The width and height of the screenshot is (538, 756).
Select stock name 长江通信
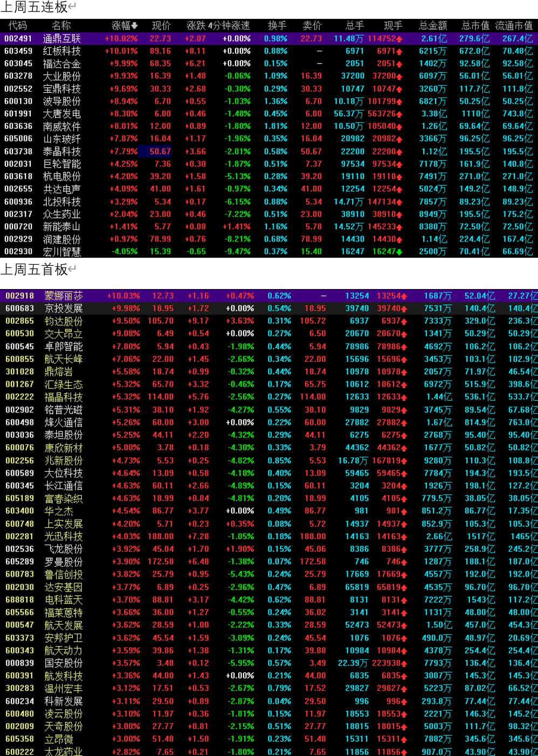click(64, 486)
